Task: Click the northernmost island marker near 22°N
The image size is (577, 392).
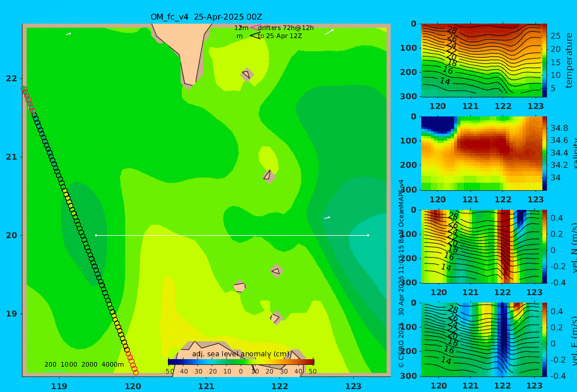Action: (247, 75)
